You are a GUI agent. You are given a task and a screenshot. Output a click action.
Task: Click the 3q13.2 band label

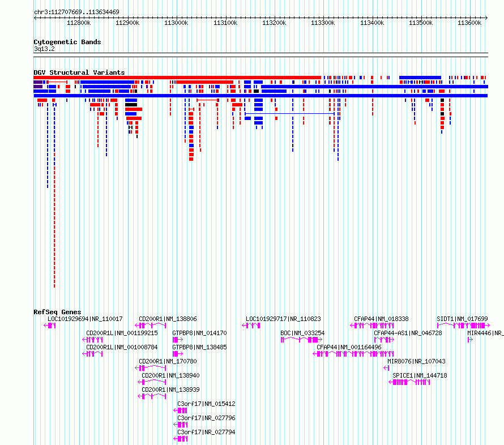[44, 49]
